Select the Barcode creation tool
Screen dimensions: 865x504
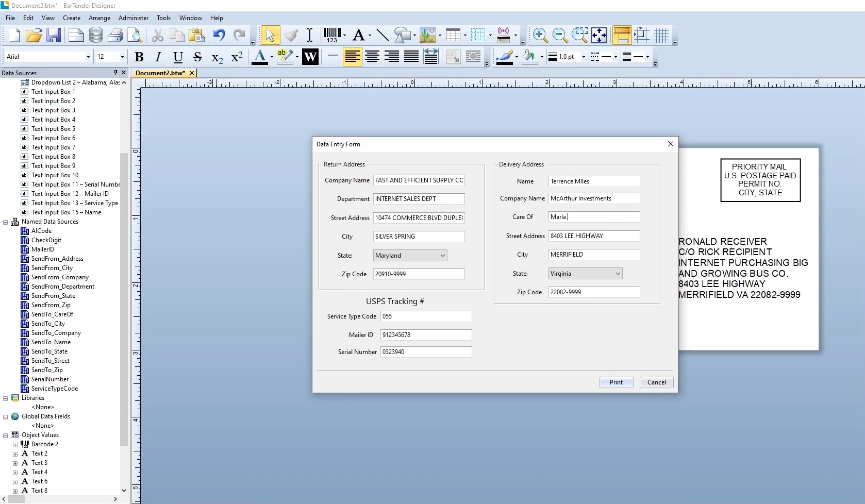pyautogui.click(x=332, y=35)
